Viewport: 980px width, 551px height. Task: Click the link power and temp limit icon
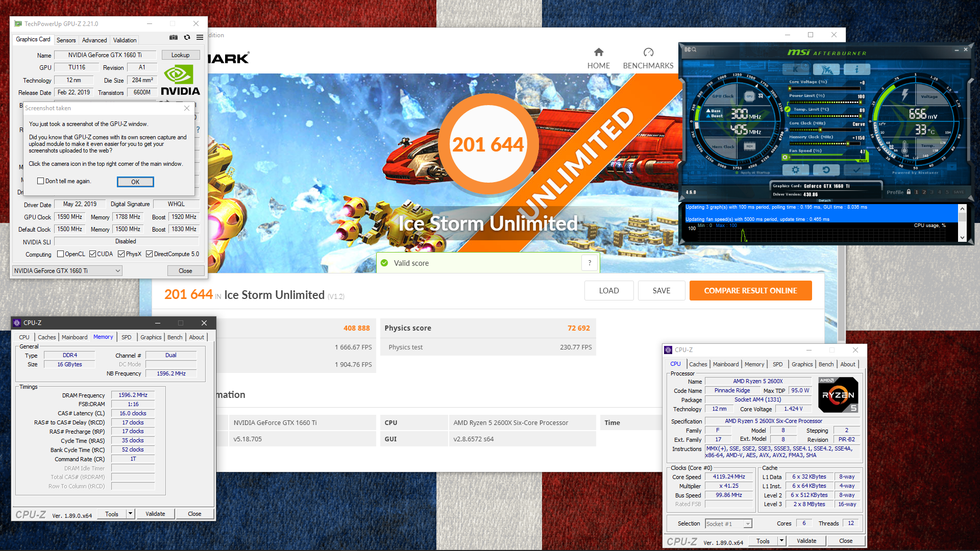(x=788, y=109)
